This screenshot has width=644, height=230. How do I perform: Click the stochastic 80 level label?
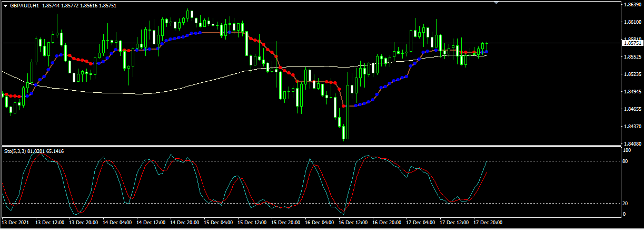pyautogui.click(x=626, y=161)
